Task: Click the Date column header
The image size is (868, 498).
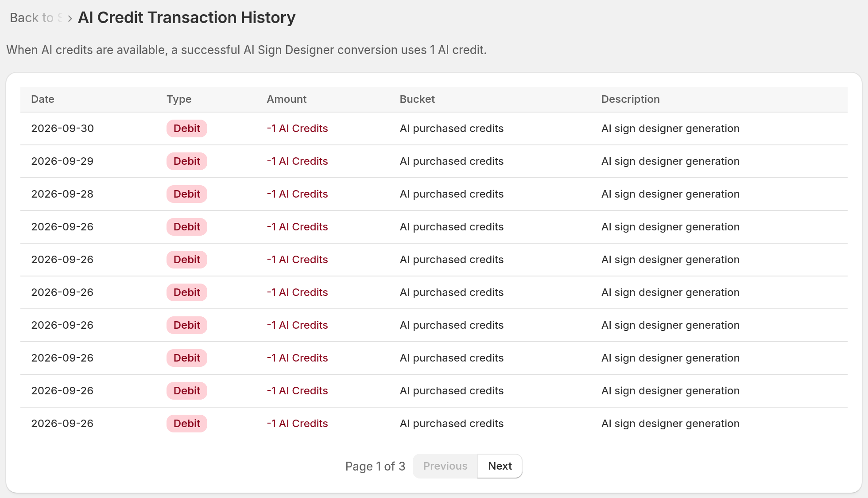Action: (x=43, y=99)
